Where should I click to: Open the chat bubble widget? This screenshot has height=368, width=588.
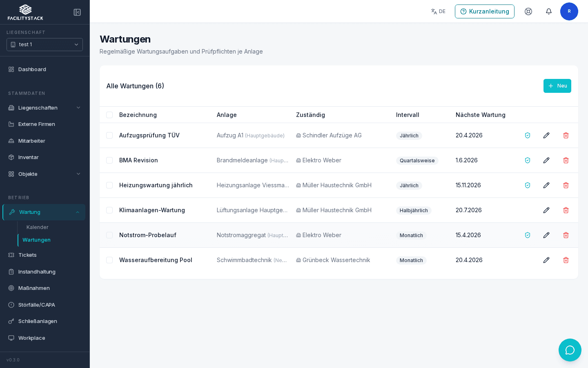(x=570, y=350)
